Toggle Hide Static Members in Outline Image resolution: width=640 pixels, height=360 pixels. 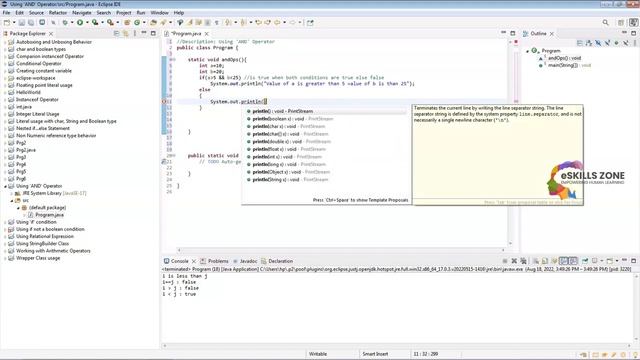[607, 43]
